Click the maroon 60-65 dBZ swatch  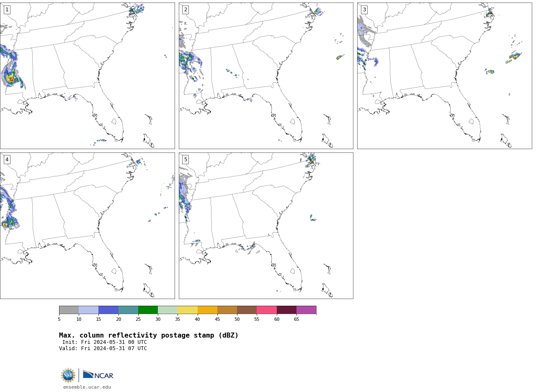(286, 310)
